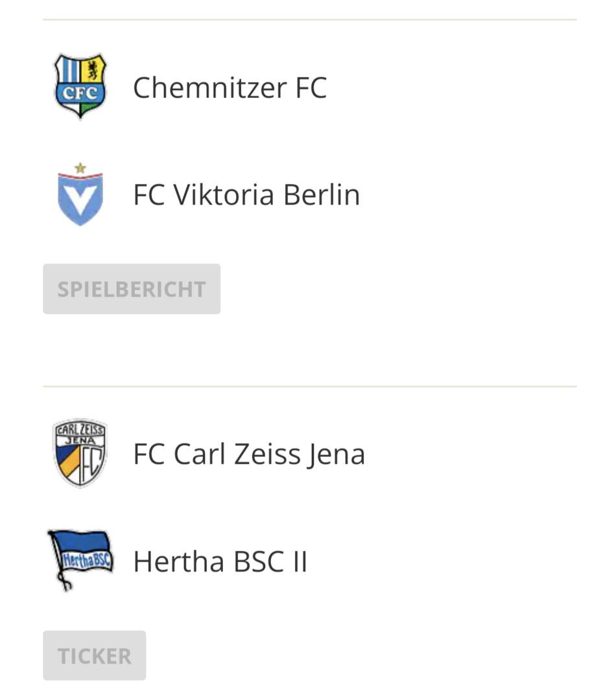The height and width of the screenshot is (700, 601).
Task: Click the FC Carl Zeiss Jena crest
Action: pyautogui.click(x=80, y=453)
